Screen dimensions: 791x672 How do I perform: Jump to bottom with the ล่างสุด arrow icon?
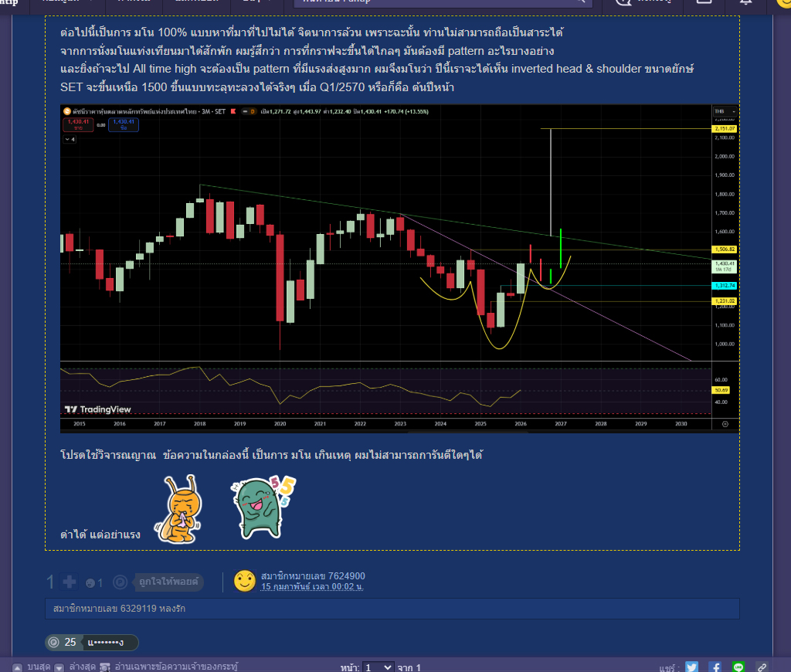click(x=59, y=667)
